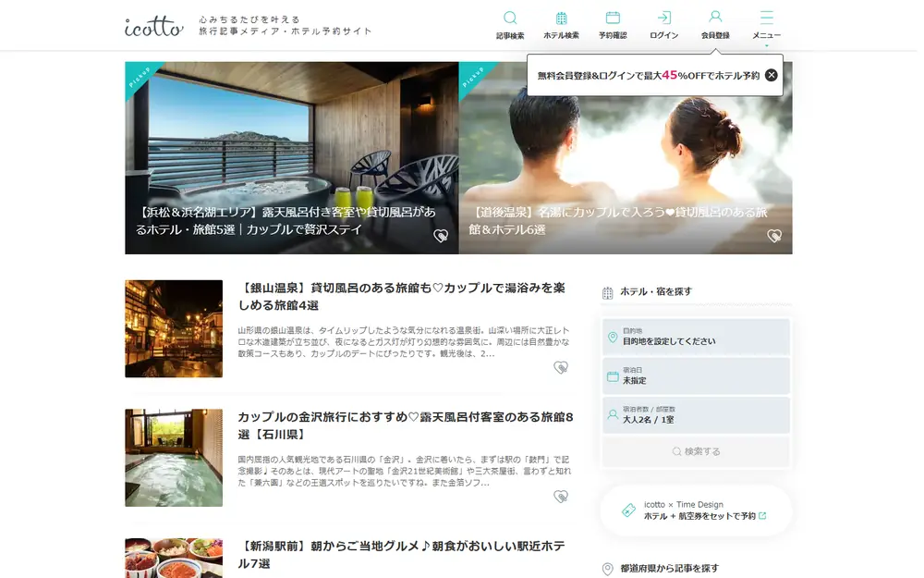The height and width of the screenshot is (578, 924).
Task: Click the ログイン login icon
Action: click(x=664, y=25)
